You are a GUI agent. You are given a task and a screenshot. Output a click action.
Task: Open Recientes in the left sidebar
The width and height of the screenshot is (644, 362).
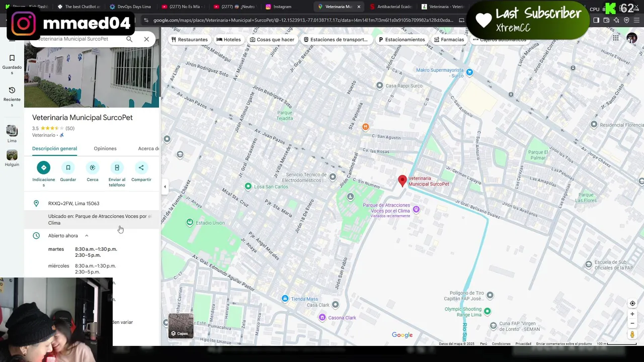(12, 97)
